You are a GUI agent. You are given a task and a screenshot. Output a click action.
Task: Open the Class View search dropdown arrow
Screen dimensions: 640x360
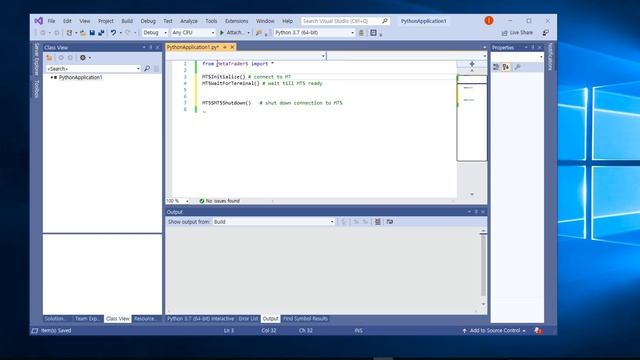138,69
